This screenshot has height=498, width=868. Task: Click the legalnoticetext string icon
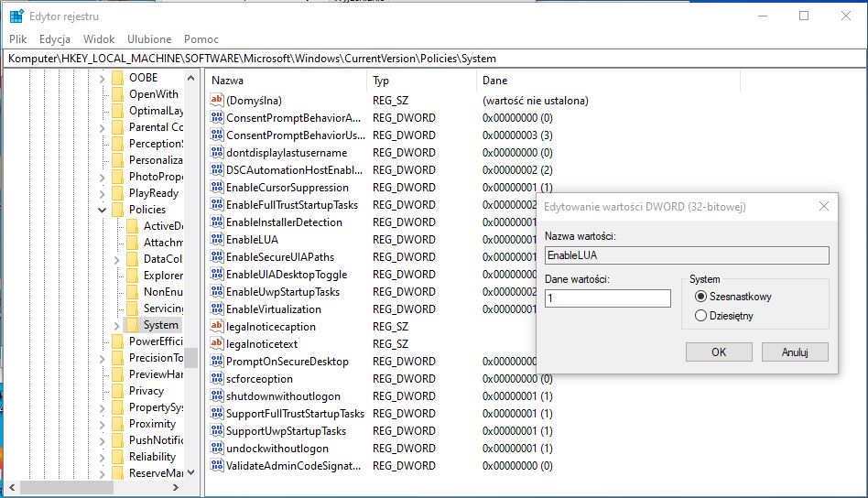(x=217, y=344)
